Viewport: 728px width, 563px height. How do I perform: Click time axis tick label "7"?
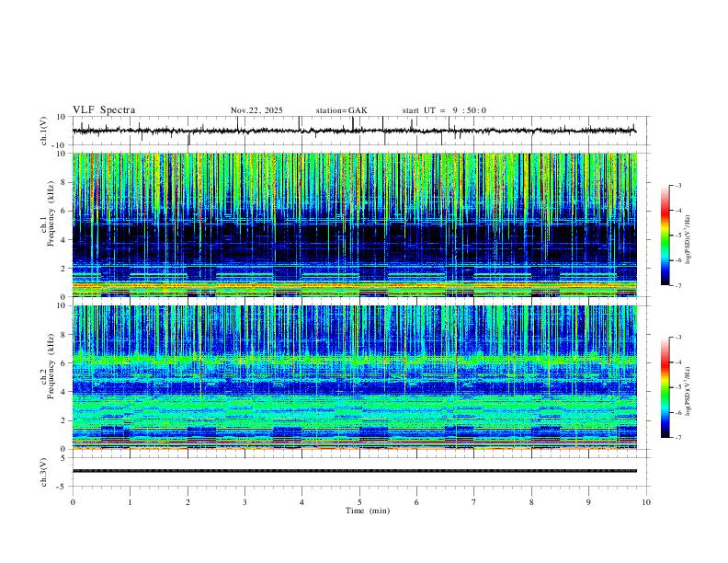(x=474, y=502)
